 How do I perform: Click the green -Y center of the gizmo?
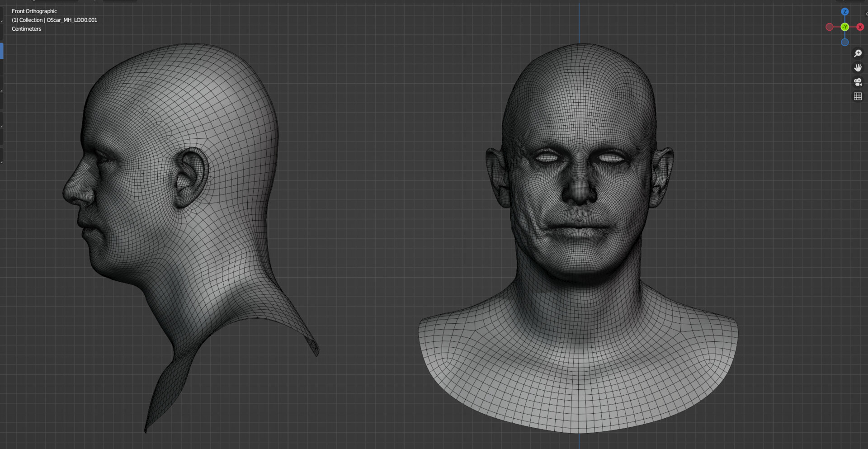point(845,27)
